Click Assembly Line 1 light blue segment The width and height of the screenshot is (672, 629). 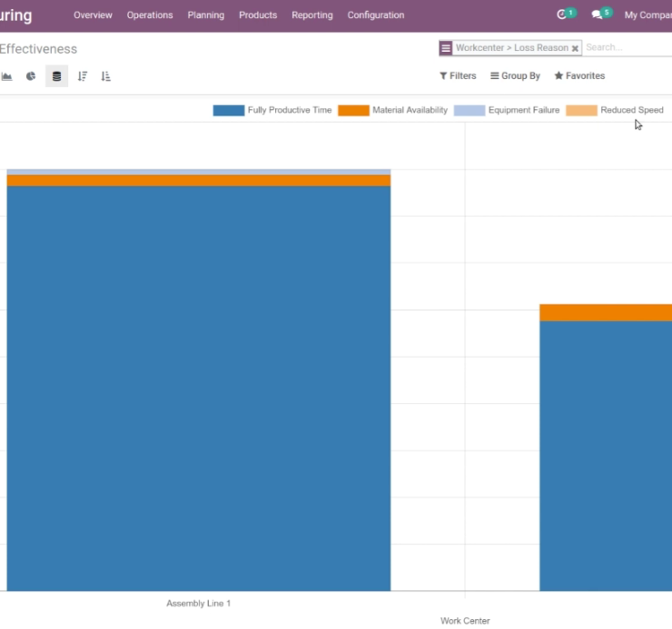199,172
